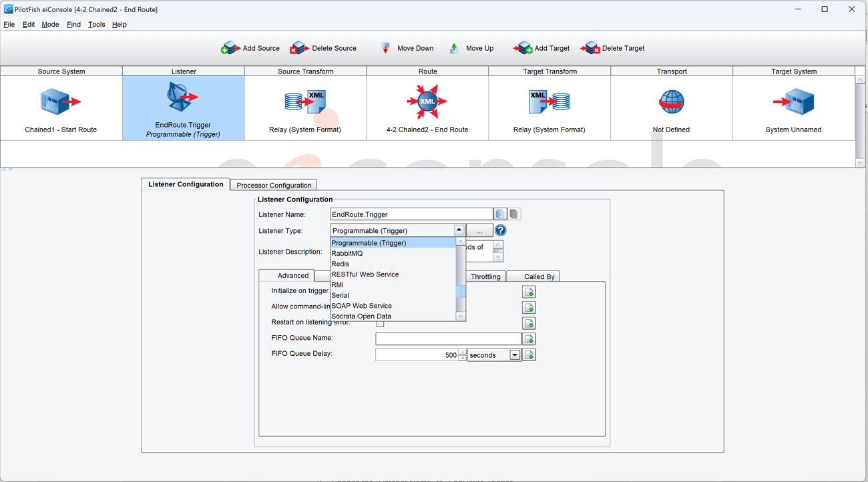Click the FIFO Queue Name input field
This screenshot has width=868, height=482.
(448, 339)
